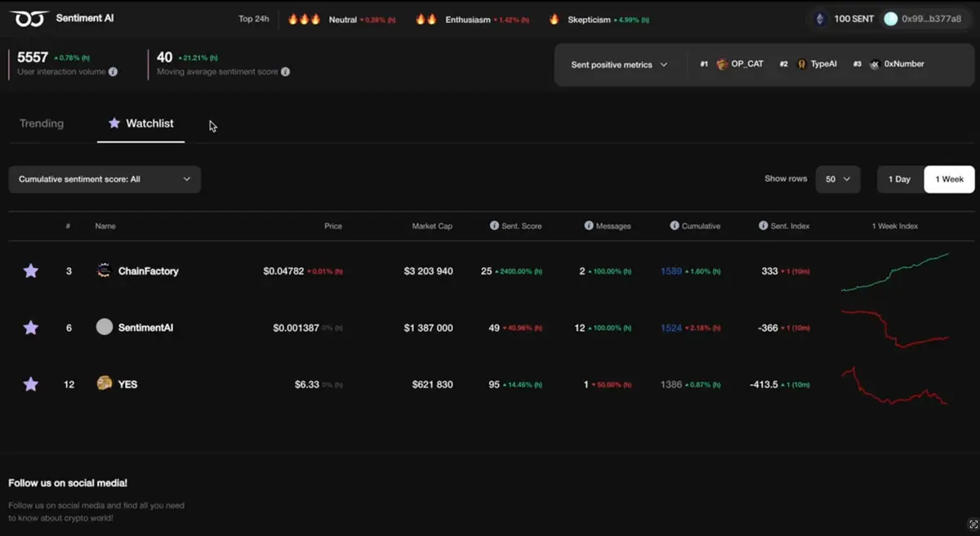Switch to the Trending tab
This screenshot has width=980, height=536.
click(x=42, y=123)
